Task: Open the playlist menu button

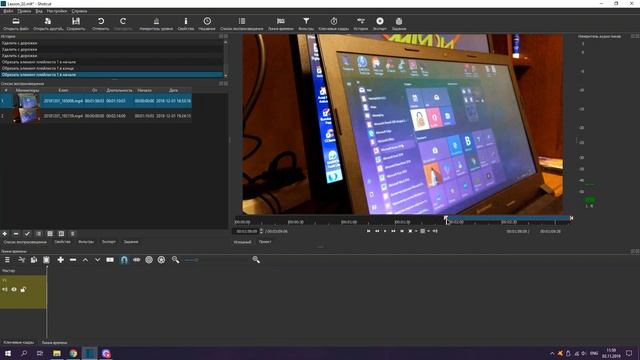Action: tap(73, 234)
